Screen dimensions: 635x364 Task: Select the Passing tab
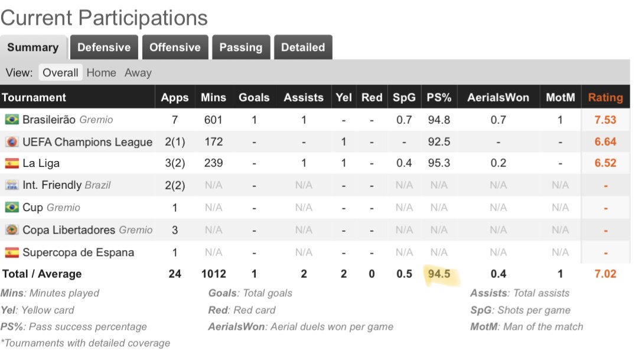(241, 47)
